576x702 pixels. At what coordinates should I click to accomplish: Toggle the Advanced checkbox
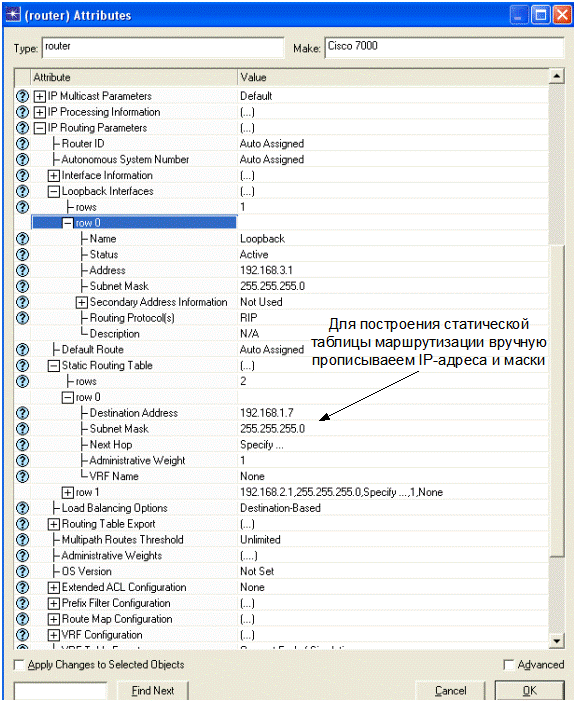pos(508,665)
